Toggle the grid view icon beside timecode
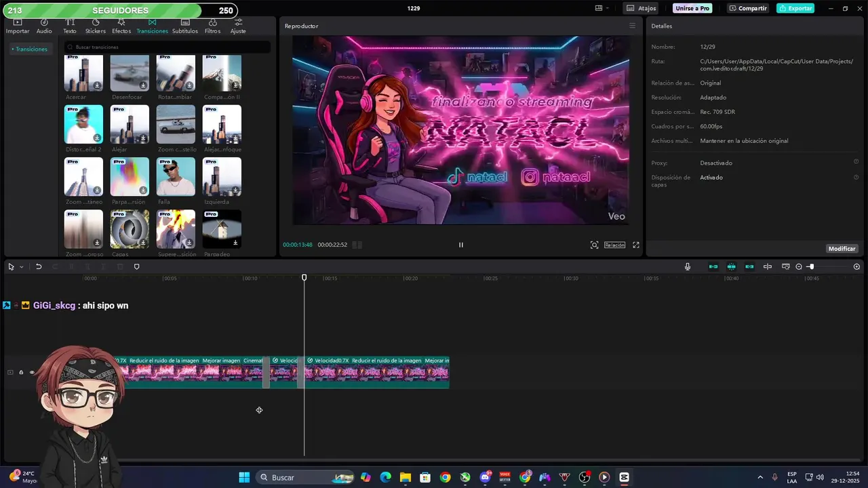Screen dimensions: 868x488 [x=357, y=245]
